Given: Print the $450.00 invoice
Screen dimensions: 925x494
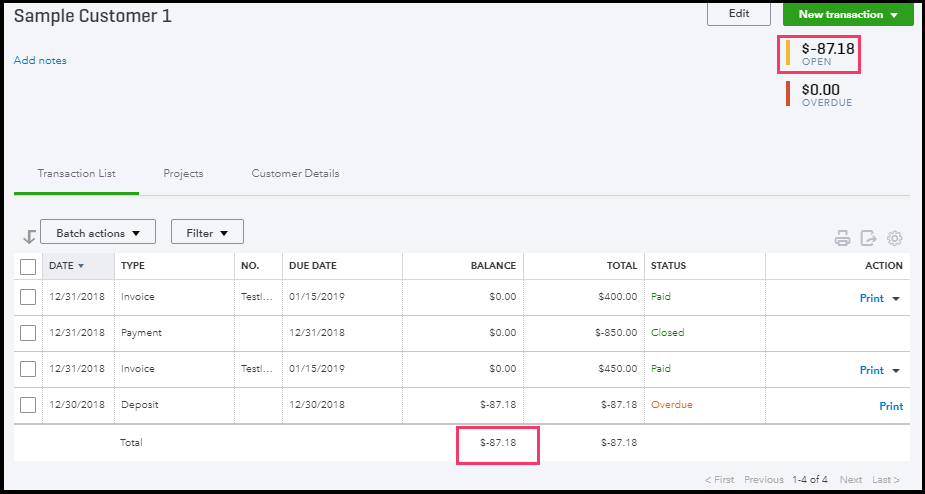Looking at the screenshot, I should pyautogui.click(x=871, y=370).
